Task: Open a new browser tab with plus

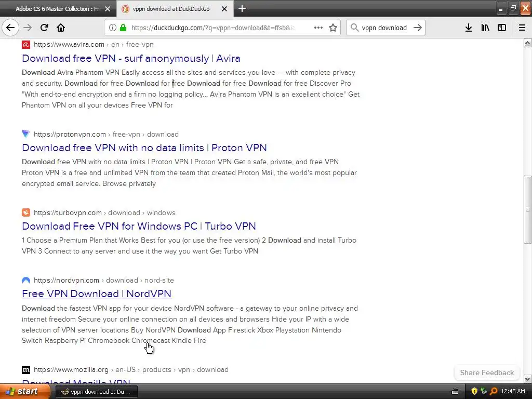Action: 242,8
